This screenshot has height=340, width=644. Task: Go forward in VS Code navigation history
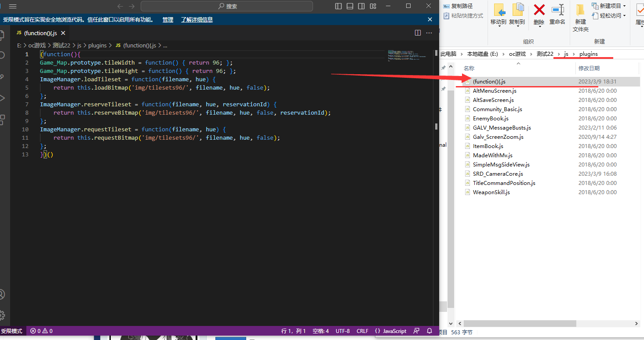point(131,6)
